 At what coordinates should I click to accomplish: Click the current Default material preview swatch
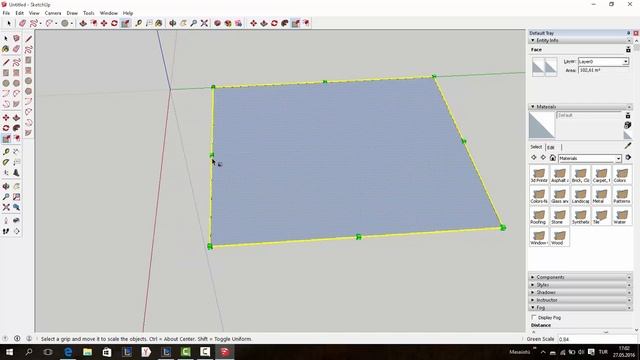pyautogui.click(x=542, y=125)
